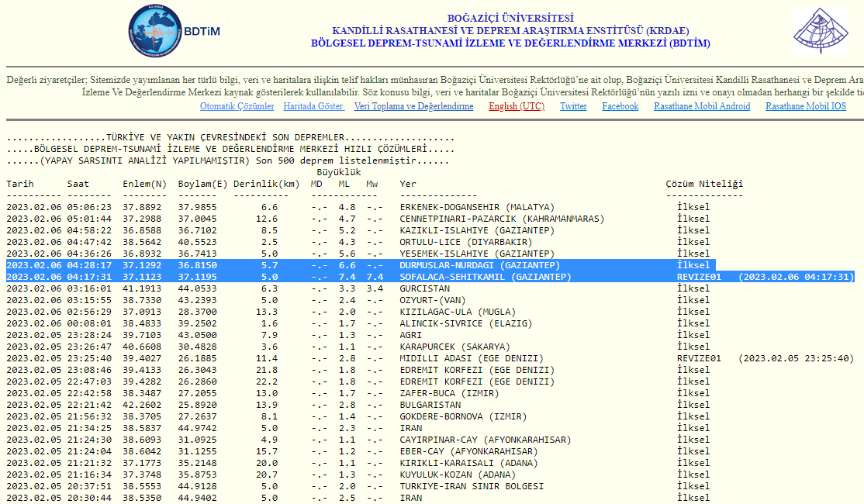Click the 05:06:23 time in the first row
The image size is (864, 504).
tap(89, 207)
